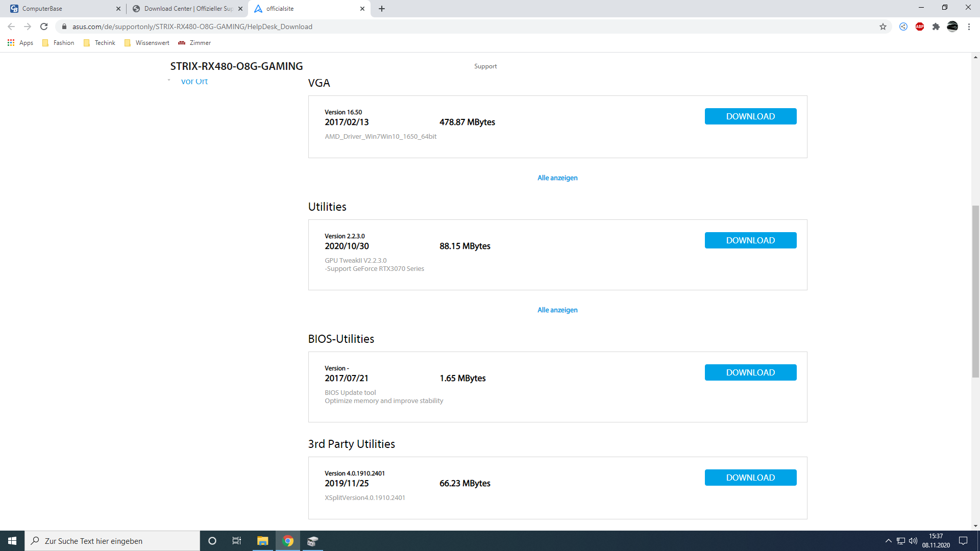
Task: Open the Task View taskbar icon
Action: [237, 541]
